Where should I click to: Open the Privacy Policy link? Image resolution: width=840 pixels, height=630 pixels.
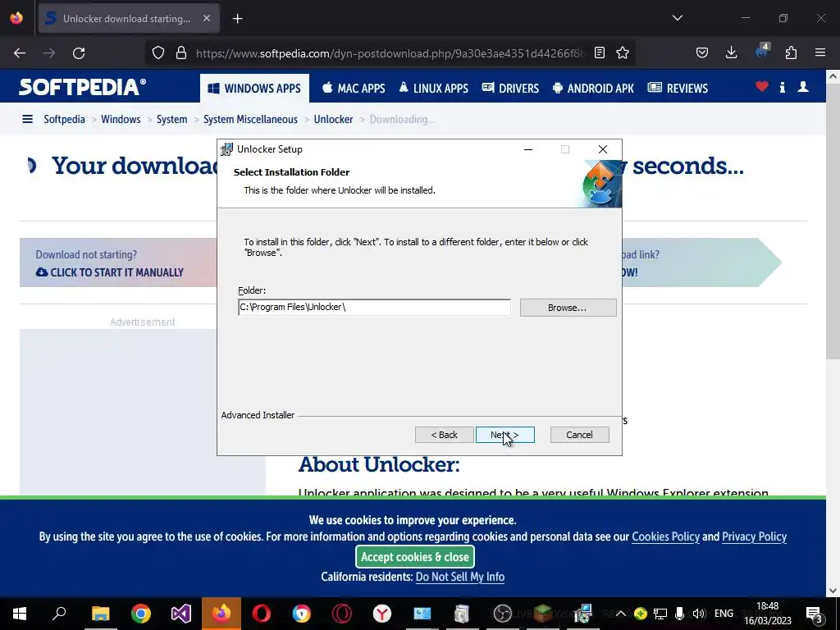pos(755,536)
